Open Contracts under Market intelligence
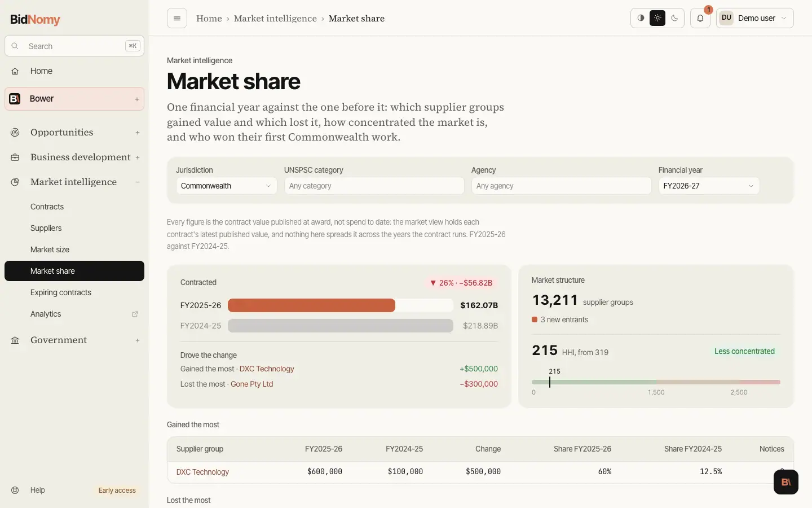 (x=74, y=207)
